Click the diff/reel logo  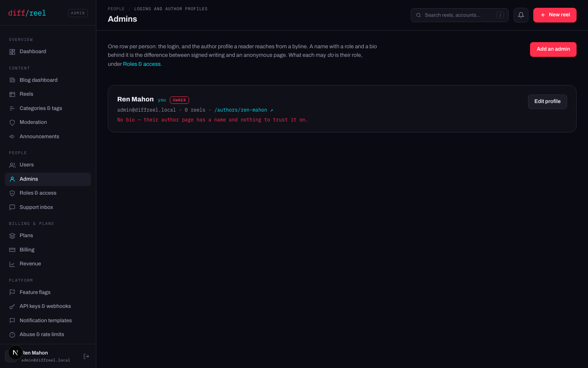click(x=27, y=13)
